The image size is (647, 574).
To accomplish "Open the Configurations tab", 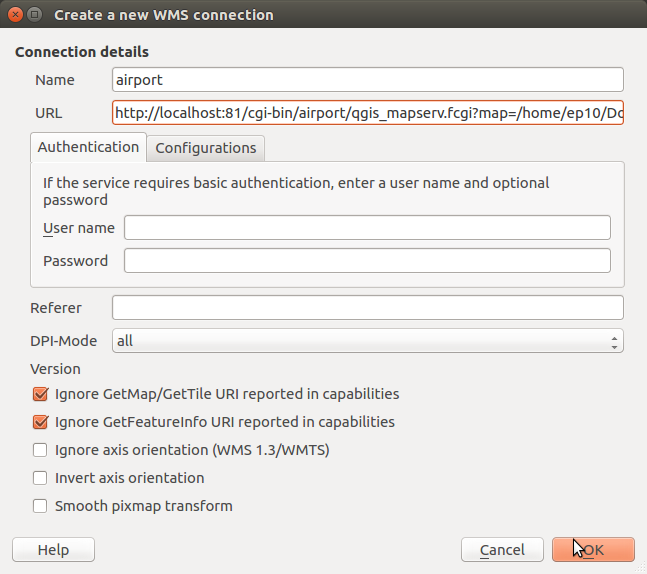I will tap(206, 148).
